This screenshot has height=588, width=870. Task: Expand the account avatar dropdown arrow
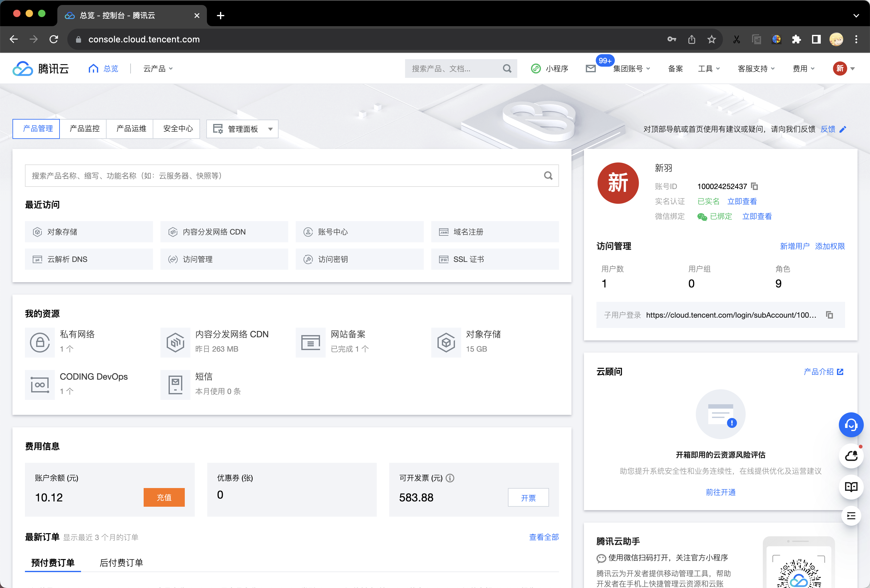853,69
